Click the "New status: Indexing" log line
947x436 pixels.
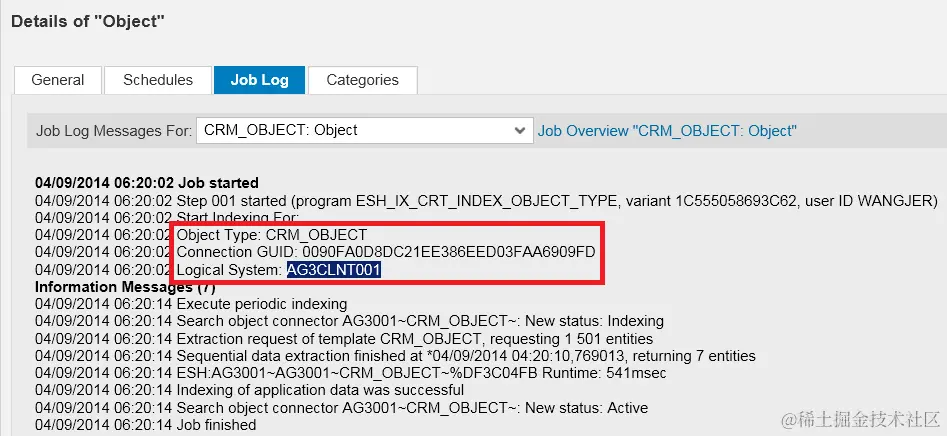point(349,321)
